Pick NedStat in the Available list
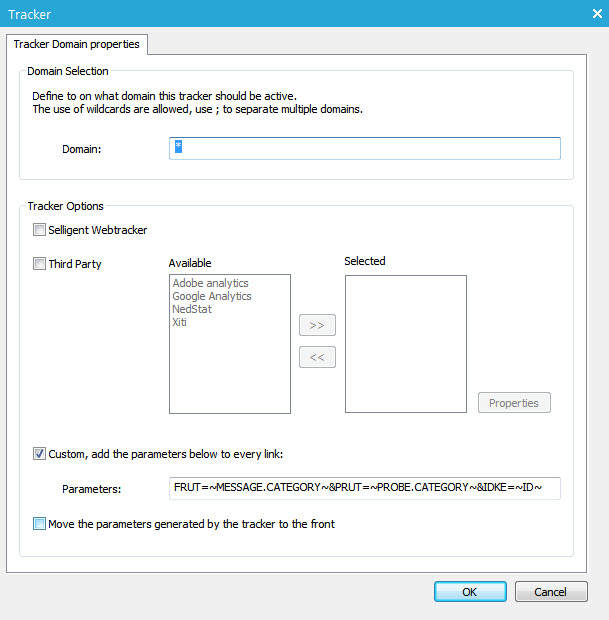 click(x=192, y=310)
